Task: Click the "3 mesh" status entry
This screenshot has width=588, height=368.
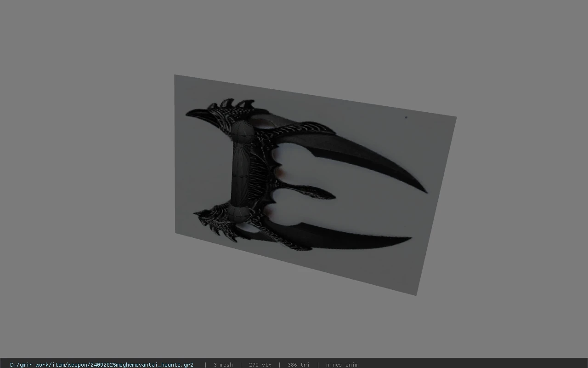Action: pyautogui.click(x=223, y=365)
